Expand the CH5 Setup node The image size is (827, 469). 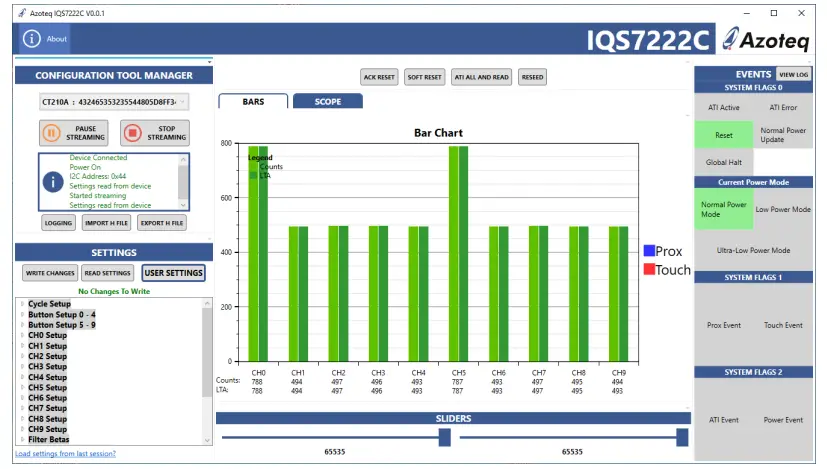point(22,388)
